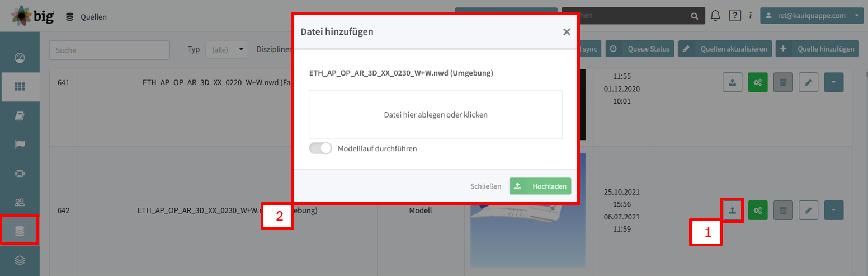
Task: Click green cogs icon in row 641
Action: tap(758, 82)
